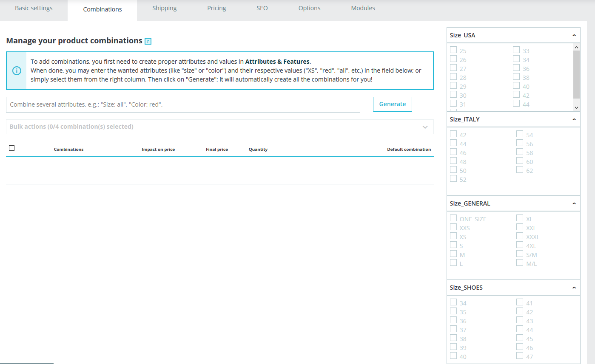Tick Size_SHOES value 40

click(453, 356)
